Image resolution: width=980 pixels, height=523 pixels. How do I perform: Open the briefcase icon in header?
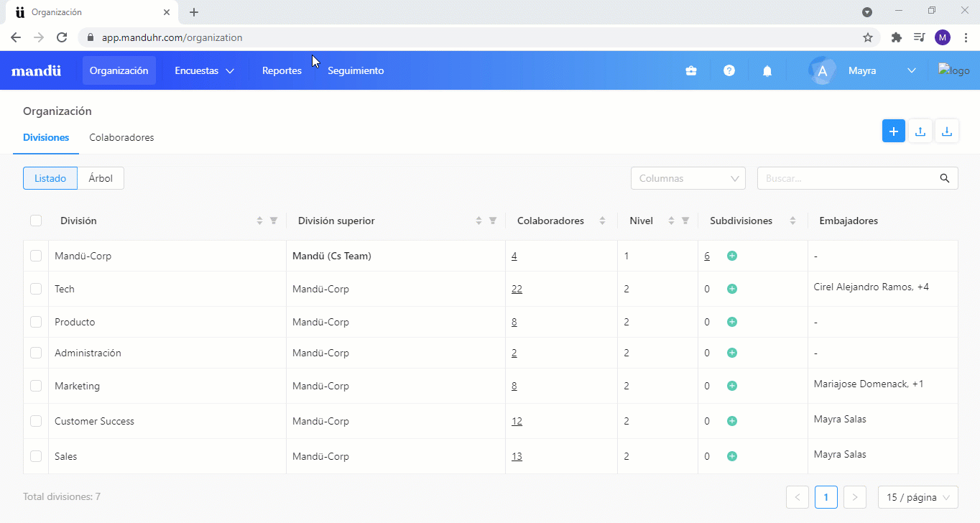point(691,70)
